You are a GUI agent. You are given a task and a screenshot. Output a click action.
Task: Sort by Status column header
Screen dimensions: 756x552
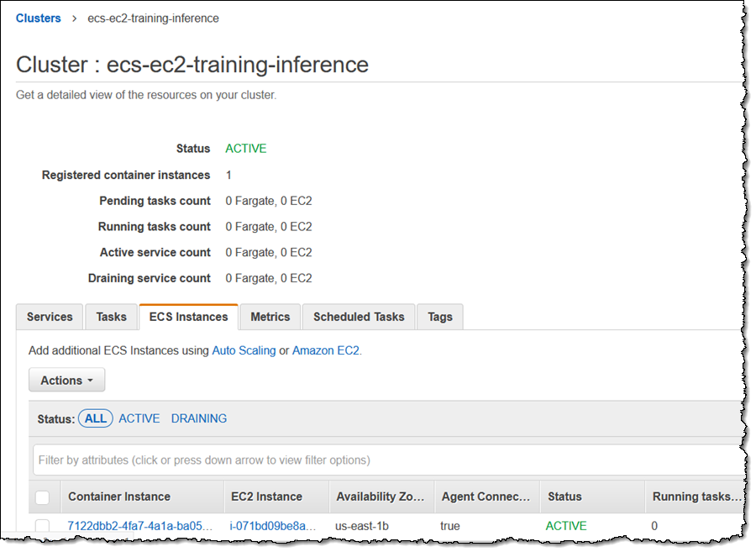click(x=564, y=497)
